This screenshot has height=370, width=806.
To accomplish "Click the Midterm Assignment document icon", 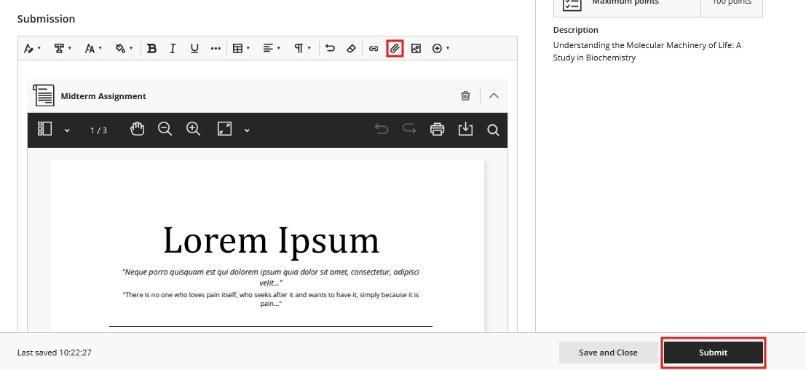I will click(x=44, y=96).
